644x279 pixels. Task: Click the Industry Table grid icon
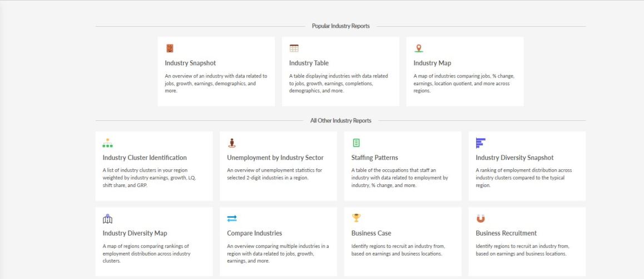pos(294,48)
